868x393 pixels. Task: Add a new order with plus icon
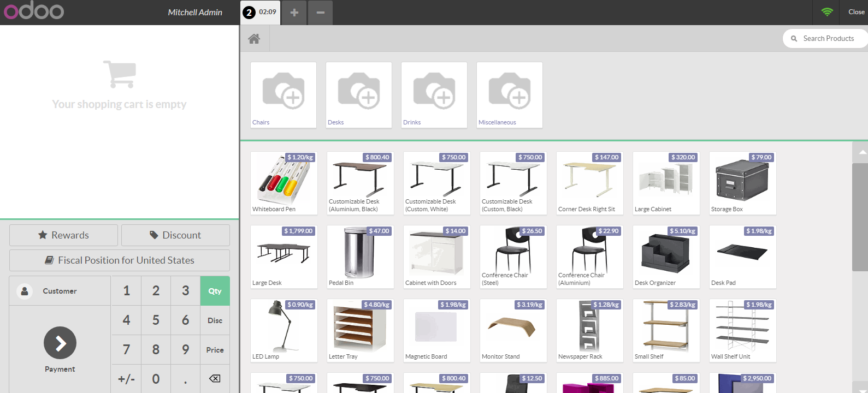[x=294, y=13]
